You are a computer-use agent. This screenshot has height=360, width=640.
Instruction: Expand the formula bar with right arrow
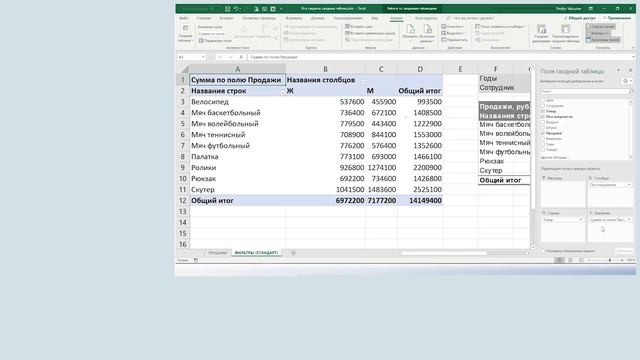point(633,57)
